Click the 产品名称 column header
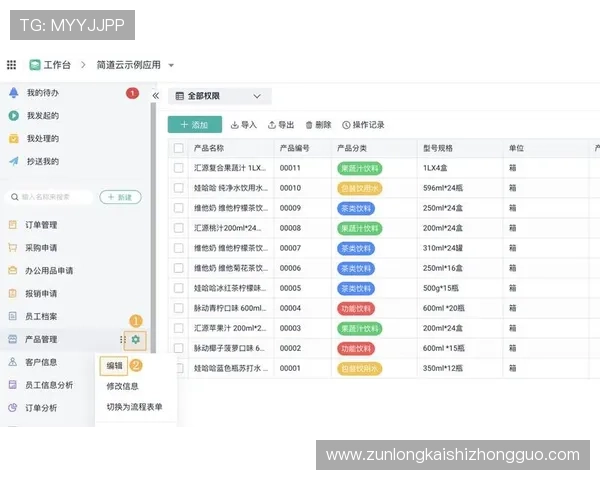The width and height of the screenshot is (600, 480). coord(209,148)
